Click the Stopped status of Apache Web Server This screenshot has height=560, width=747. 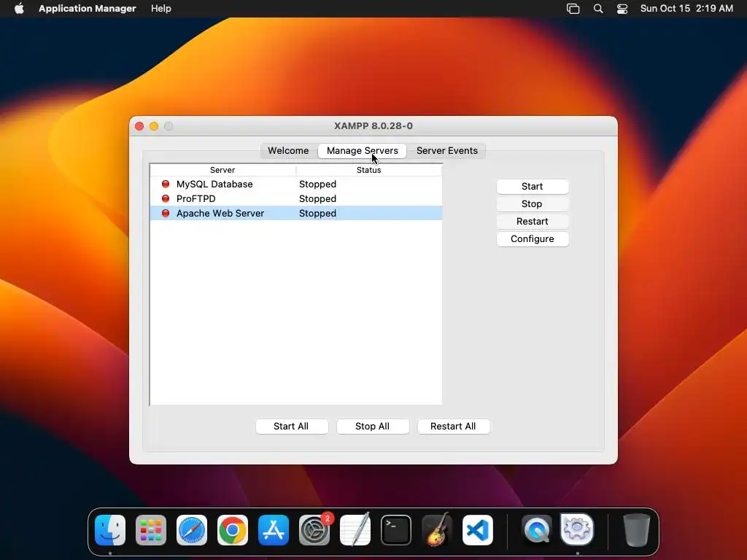(x=318, y=214)
